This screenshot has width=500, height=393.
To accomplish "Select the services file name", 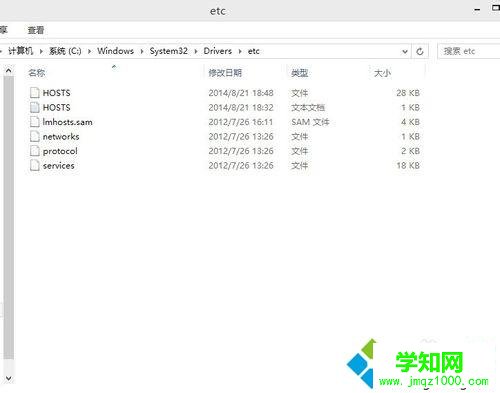I will (x=58, y=165).
